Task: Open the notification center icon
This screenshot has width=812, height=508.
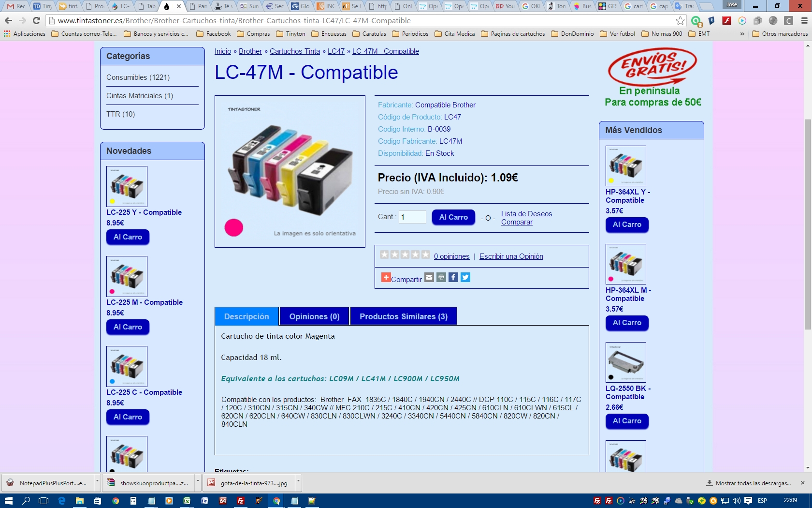Action: point(748,501)
